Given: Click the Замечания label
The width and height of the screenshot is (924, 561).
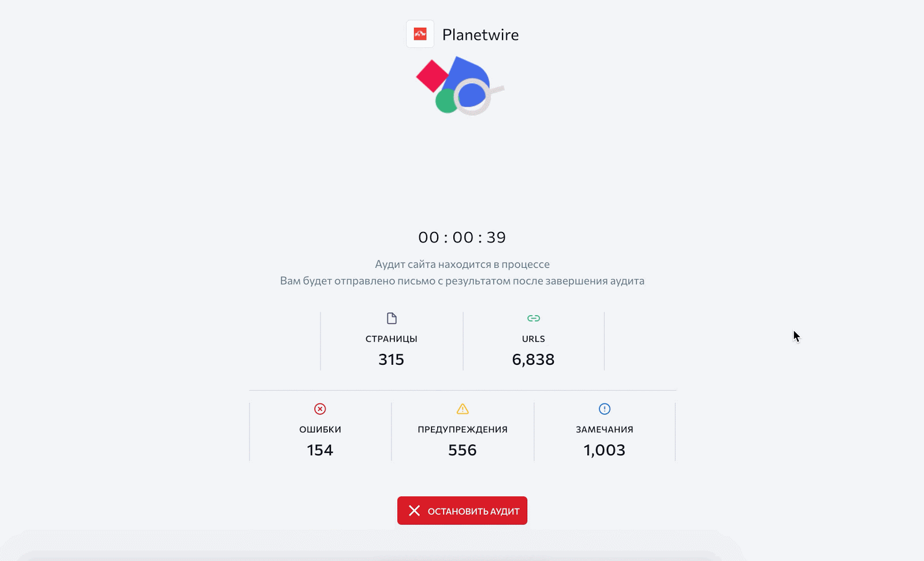Looking at the screenshot, I should click(x=605, y=429).
